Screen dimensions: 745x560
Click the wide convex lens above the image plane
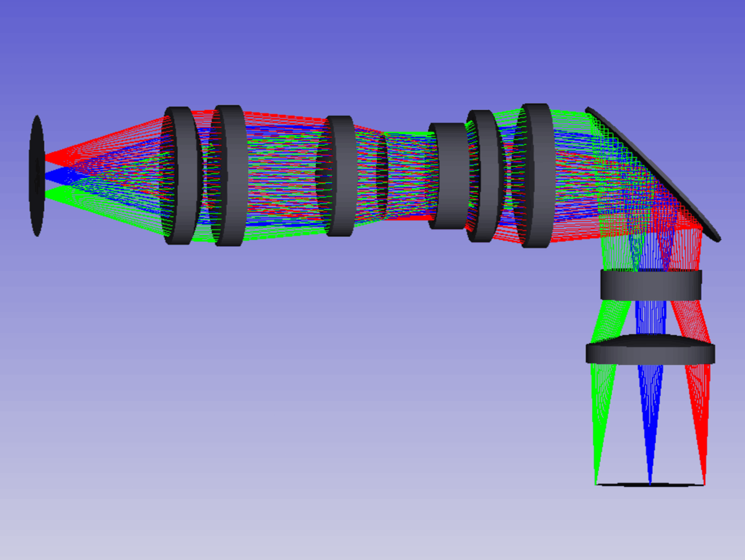(x=650, y=352)
